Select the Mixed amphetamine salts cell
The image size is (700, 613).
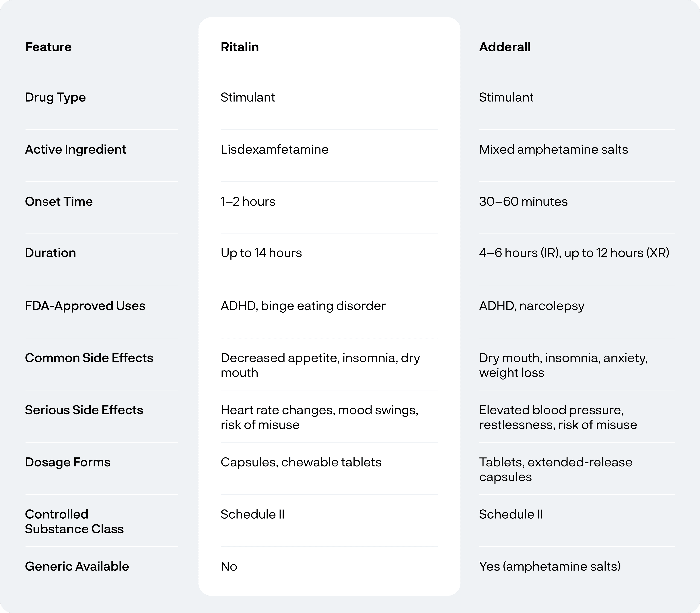click(553, 149)
